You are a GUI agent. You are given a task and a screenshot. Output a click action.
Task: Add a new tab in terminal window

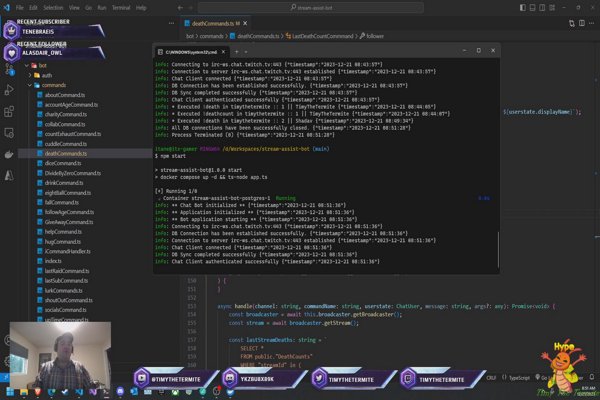click(x=236, y=52)
